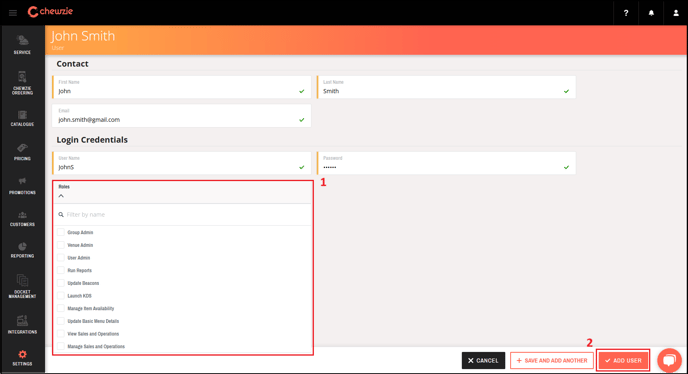This screenshot has height=374, width=688.
Task: Open the Service sidebar section
Action: pyautogui.click(x=22, y=45)
